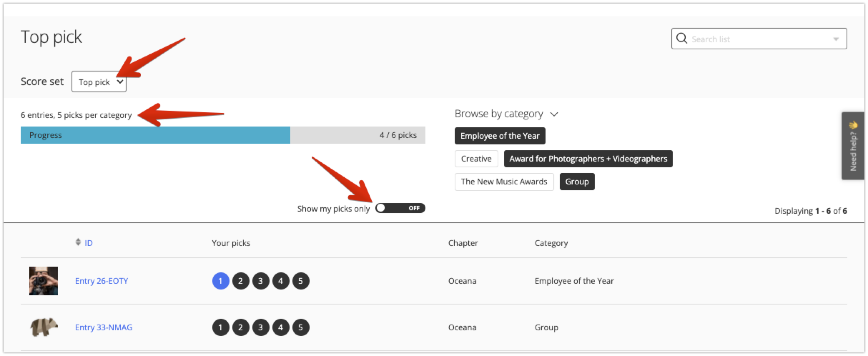Screen dimensions: 868x356
Task: Deselect the Employee of the Year filter
Action: click(x=500, y=136)
